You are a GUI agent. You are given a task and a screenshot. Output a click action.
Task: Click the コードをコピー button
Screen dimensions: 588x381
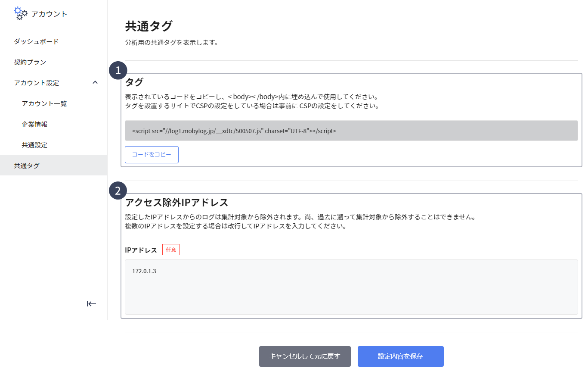pyautogui.click(x=152, y=155)
